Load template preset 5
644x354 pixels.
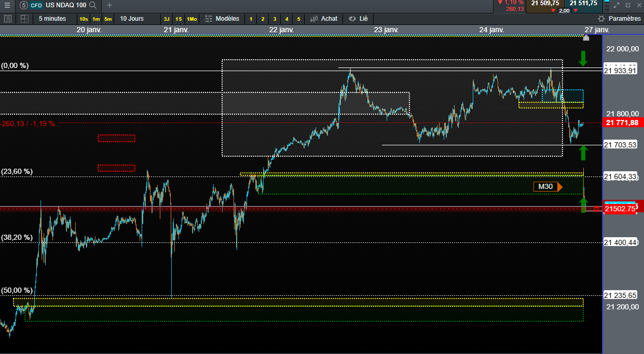click(298, 19)
